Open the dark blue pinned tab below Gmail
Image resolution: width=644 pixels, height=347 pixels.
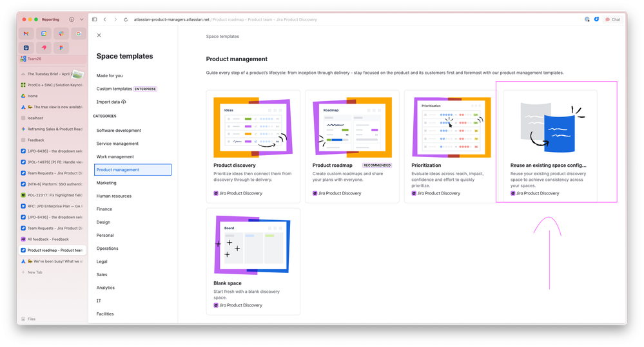[x=26, y=48]
